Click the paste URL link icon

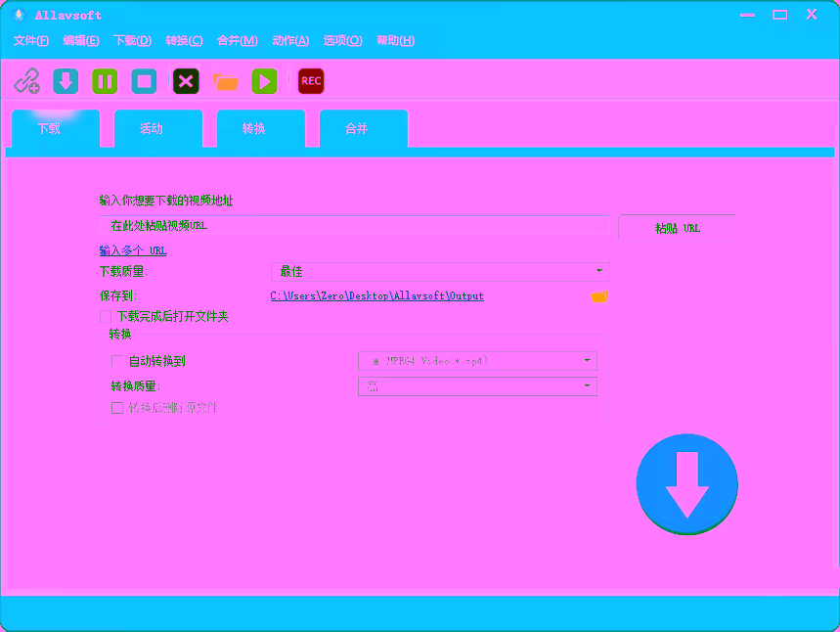click(x=26, y=81)
